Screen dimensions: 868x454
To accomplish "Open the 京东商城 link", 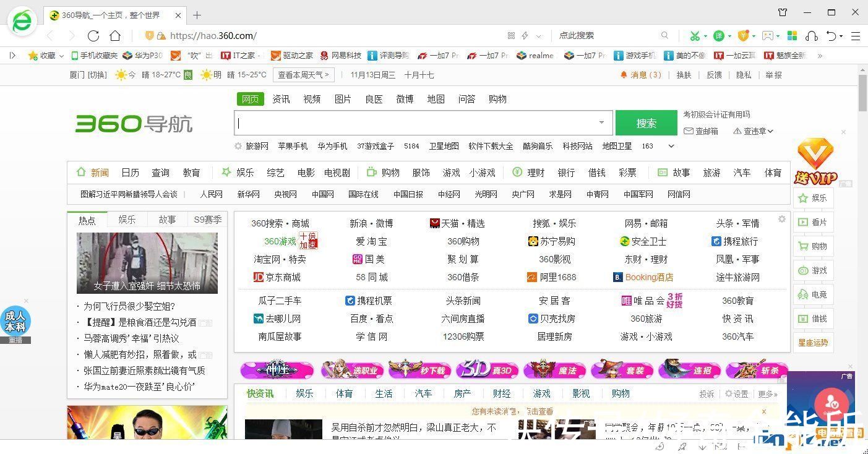I will [x=277, y=277].
